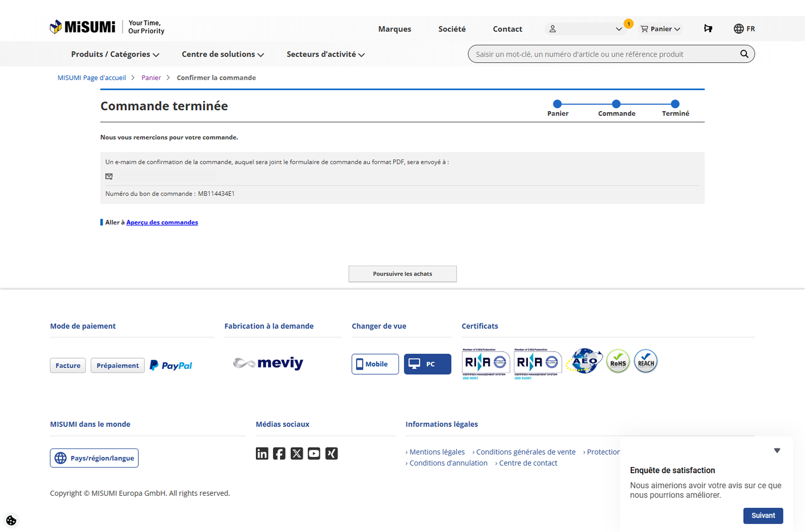Collapse the satisfaction survey popup
Screen dimensions: 805x532
coord(777,451)
